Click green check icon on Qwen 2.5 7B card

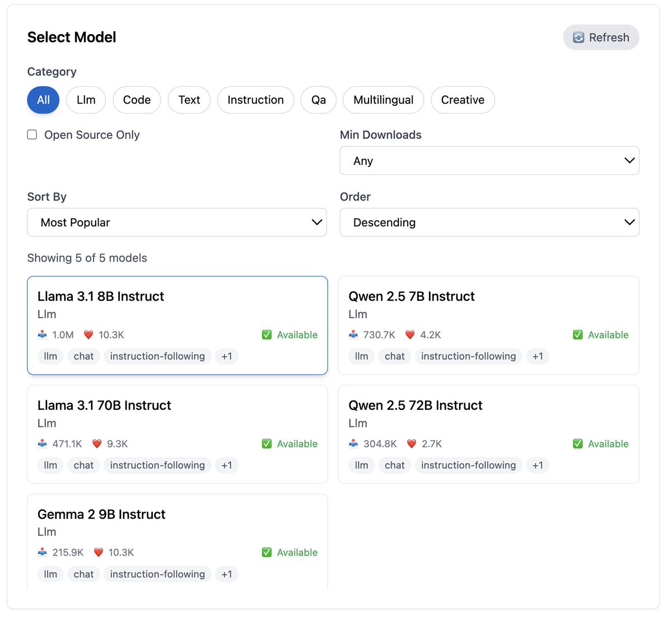point(578,335)
